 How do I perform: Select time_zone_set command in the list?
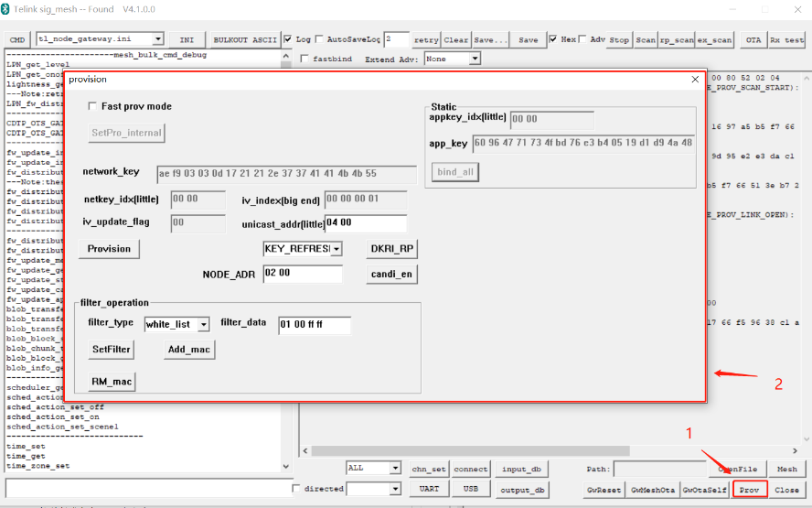coord(37,466)
